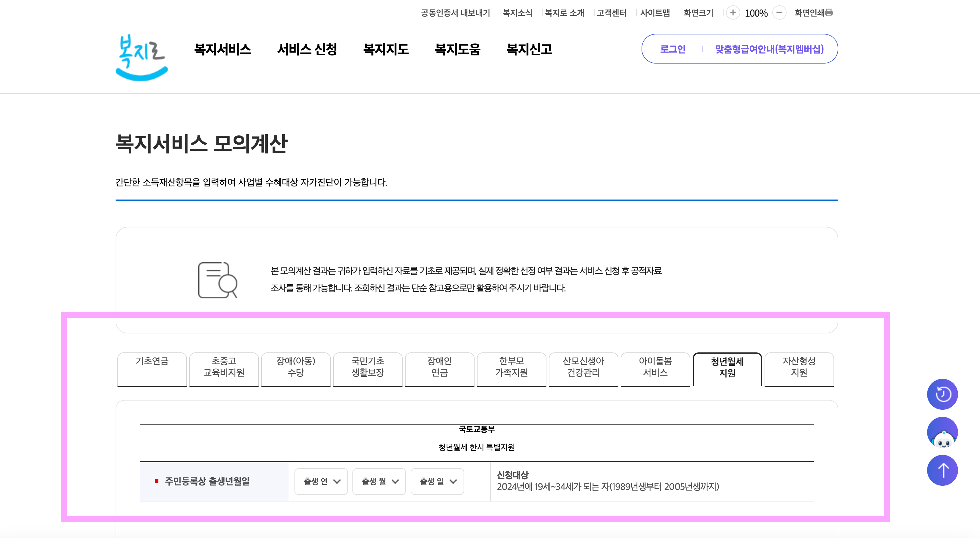980x538 pixels.
Task: Select the 기초연금 tab
Action: click(152, 369)
